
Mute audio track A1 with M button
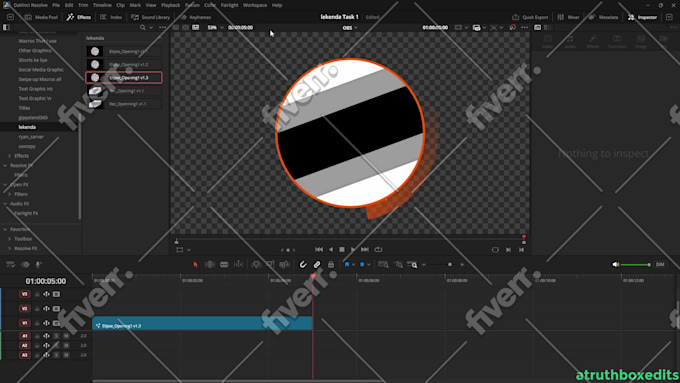pos(66,336)
